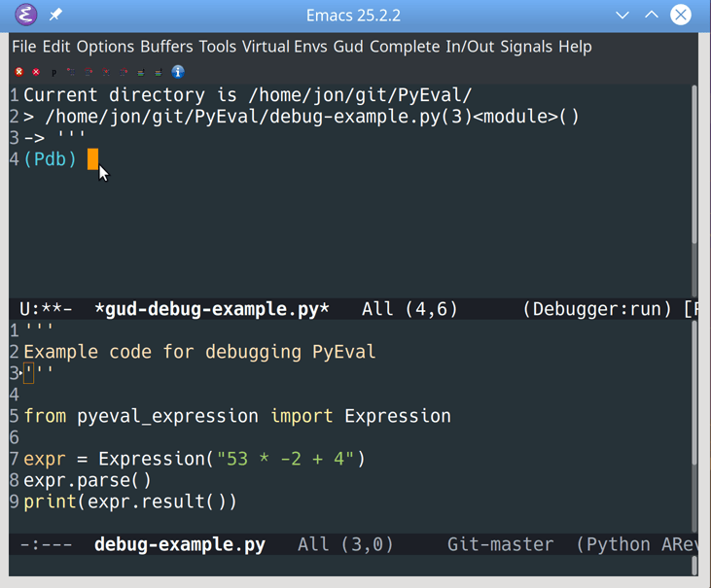The image size is (711, 588).
Task: Click the Git-master version control indicator
Action: [500, 544]
